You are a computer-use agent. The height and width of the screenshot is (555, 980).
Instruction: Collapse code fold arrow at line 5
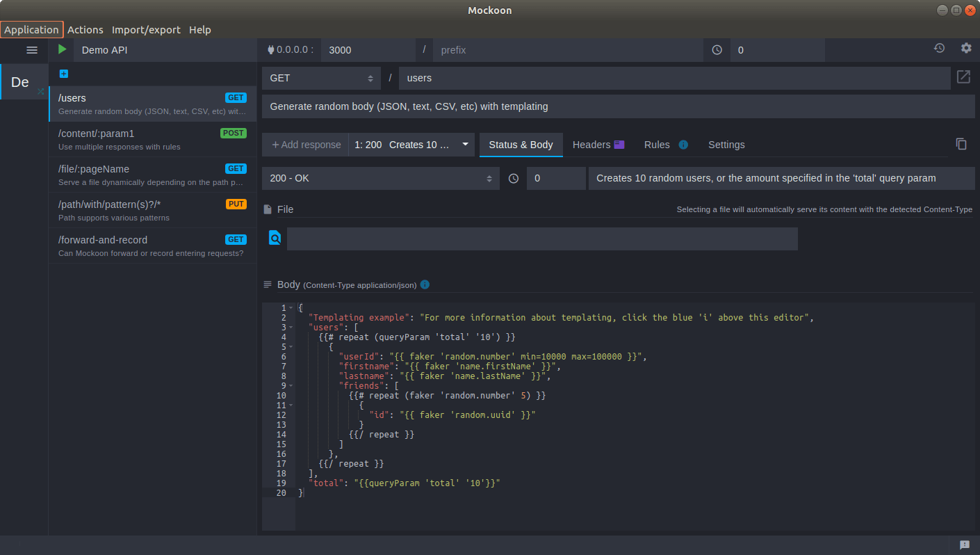(x=291, y=347)
